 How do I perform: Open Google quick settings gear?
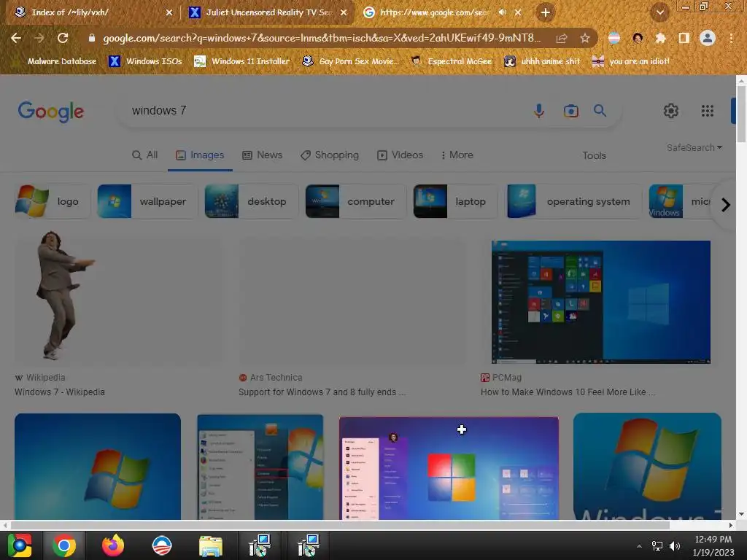(671, 111)
